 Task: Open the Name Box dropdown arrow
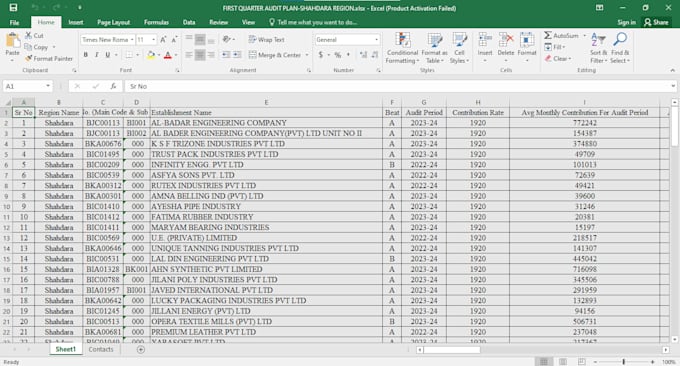[x=48, y=86]
